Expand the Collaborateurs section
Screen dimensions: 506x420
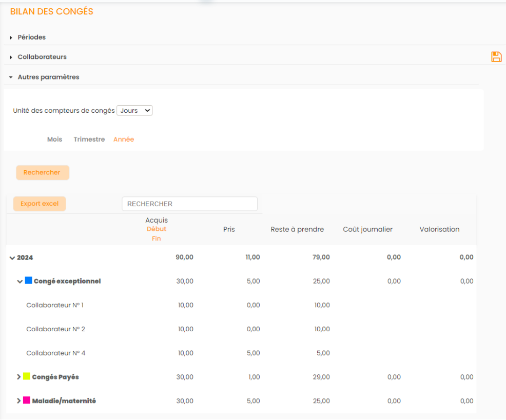point(42,57)
